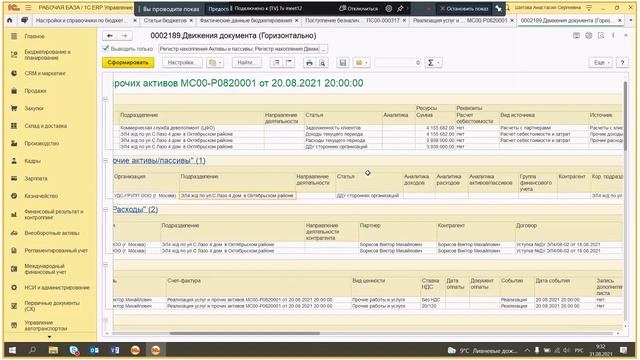Click the register filter input field

[239, 49]
